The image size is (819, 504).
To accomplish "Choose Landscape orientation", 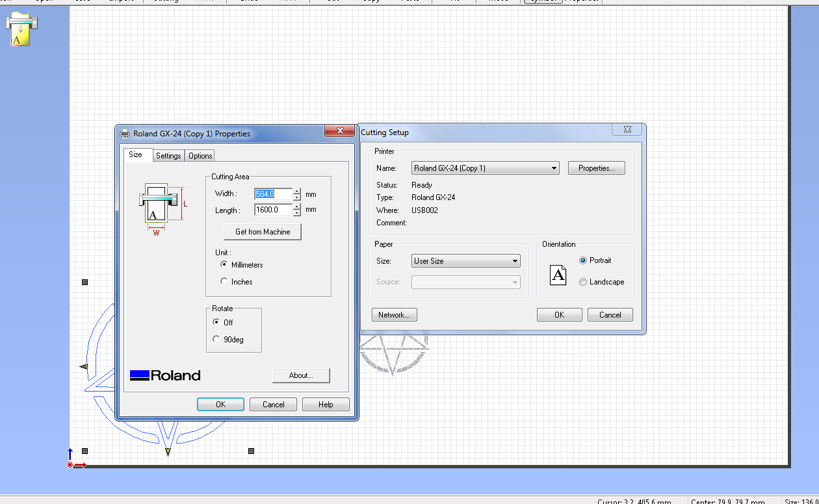I will click(x=583, y=282).
